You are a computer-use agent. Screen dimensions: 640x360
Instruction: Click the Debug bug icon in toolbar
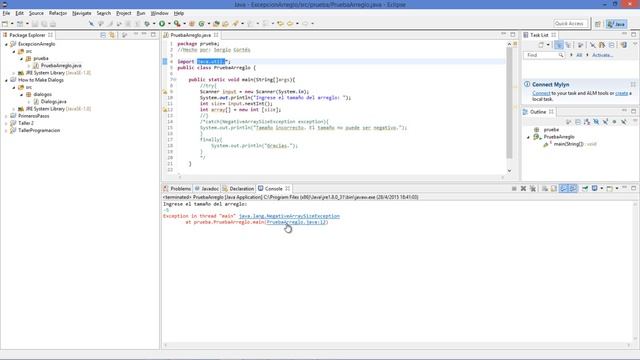147,24
